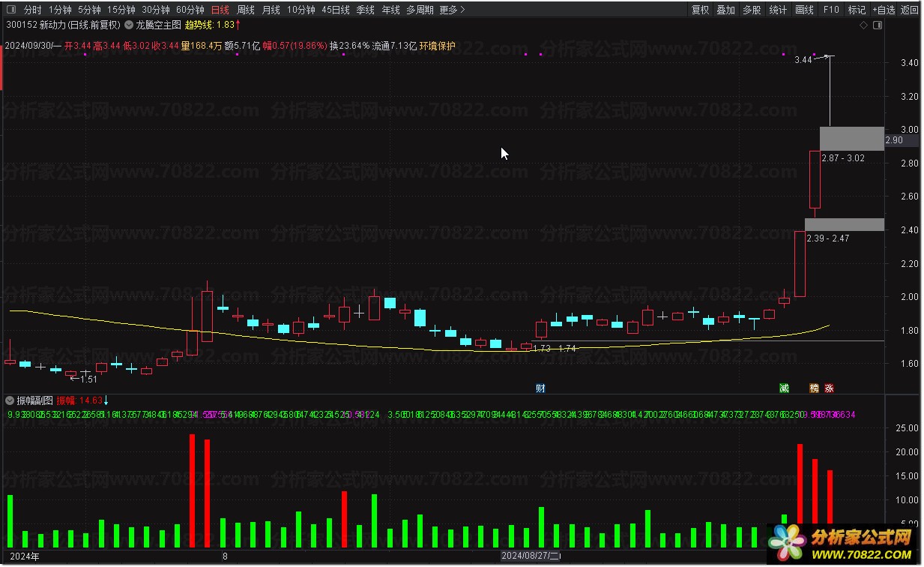Click the 多股 multi-stock button
This screenshot has height=567, width=924.
coord(752,10)
